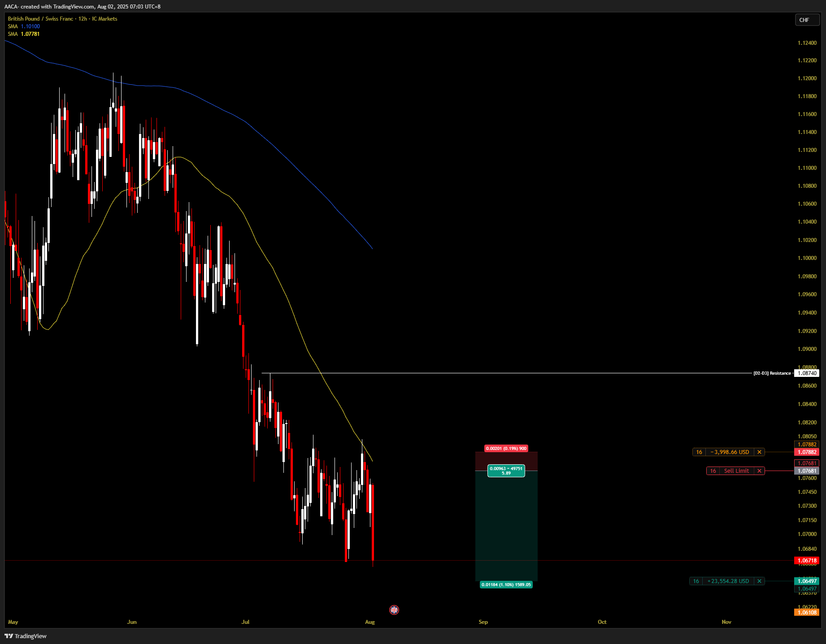Click the Sep label on the time axis
826x644 pixels.
483,622
